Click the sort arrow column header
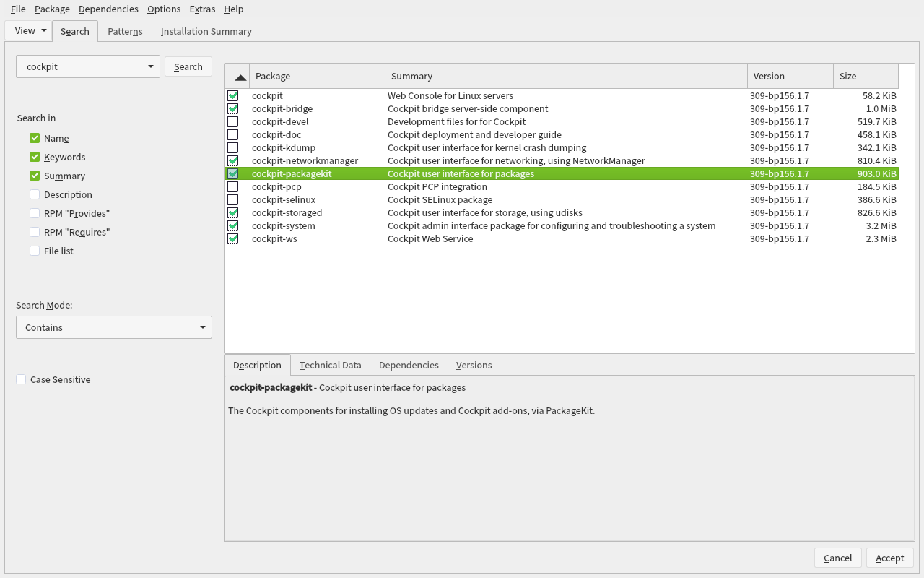Image resolution: width=924 pixels, height=578 pixels. [237, 76]
